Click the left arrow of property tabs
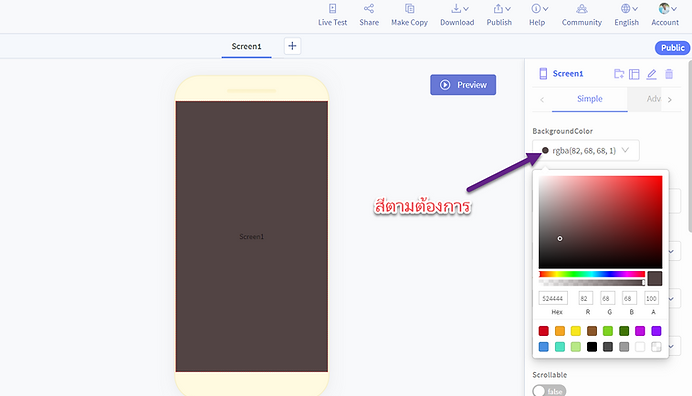This screenshot has width=692, height=396. 542,100
